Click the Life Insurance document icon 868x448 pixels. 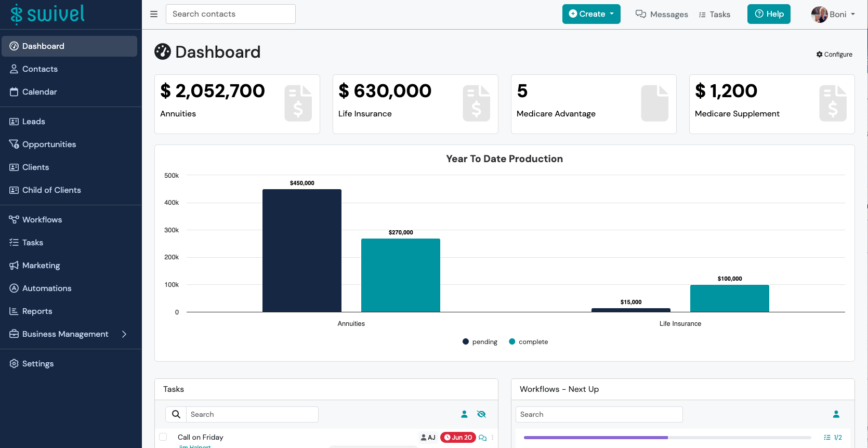476,103
